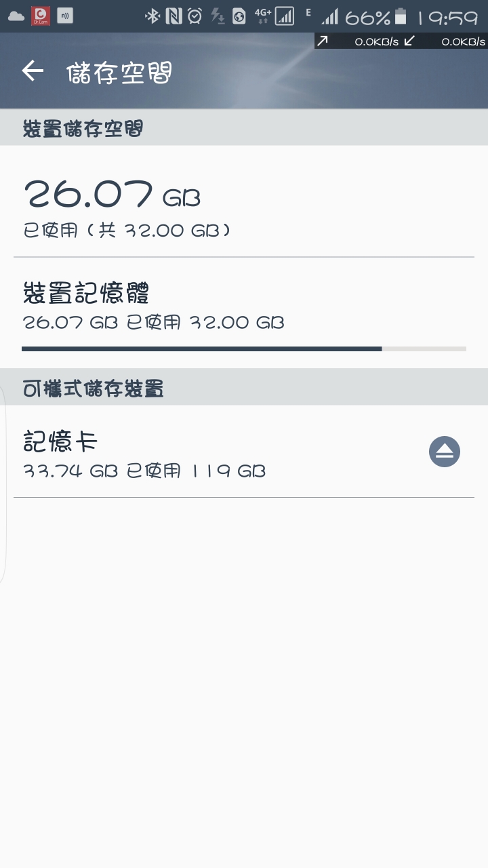Image resolution: width=488 pixels, height=868 pixels.
Task: Tap the 儲存空間 page title
Action: click(x=119, y=73)
